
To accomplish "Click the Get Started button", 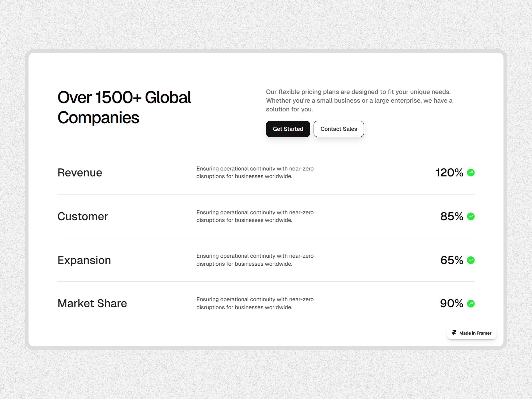I will (x=288, y=129).
